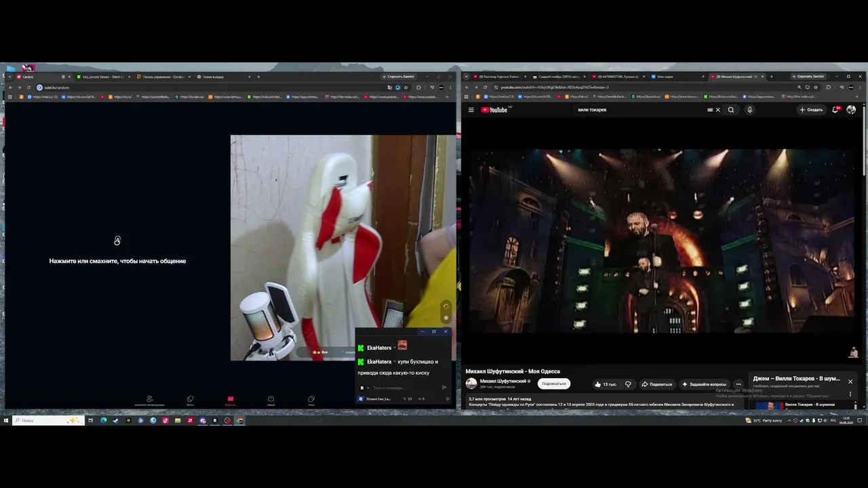The height and width of the screenshot is (488, 868).
Task: Run the YouTube search with magnifier button
Action: click(x=731, y=110)
